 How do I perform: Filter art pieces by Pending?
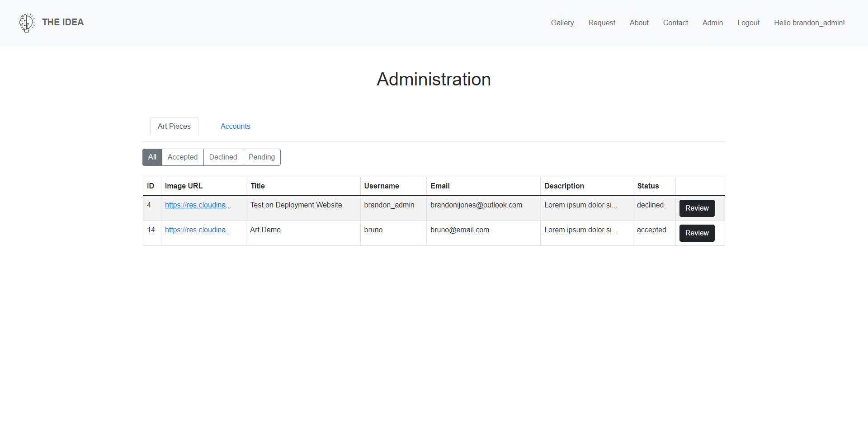pyautogui.click(x=261, y=157)
